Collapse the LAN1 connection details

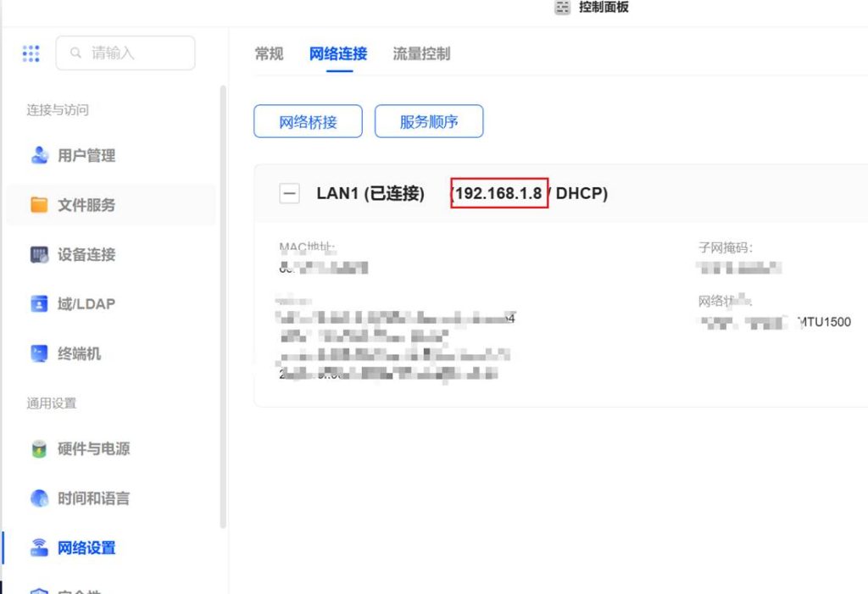pyautogui.click(x=289, y=194)
